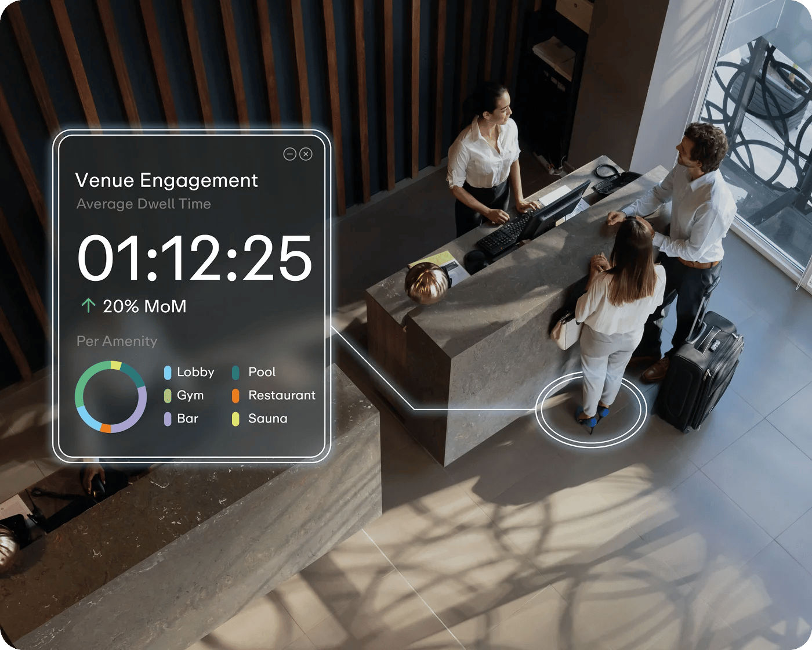Click the Venue Engagement title
Image resolution: width=812 pixels, height=650 pixels.
(166, 180)
